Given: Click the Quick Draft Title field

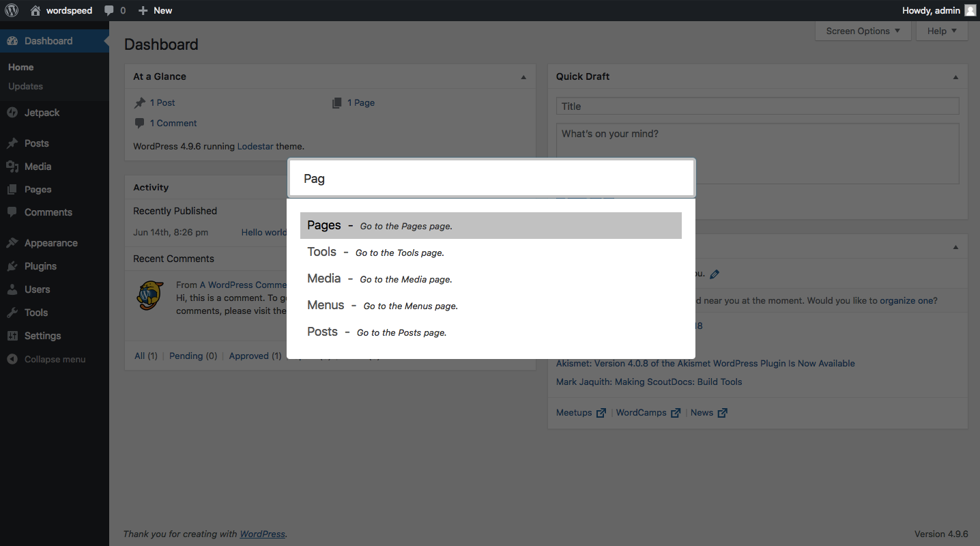Looking at the screenshot, I should point(758,106).
